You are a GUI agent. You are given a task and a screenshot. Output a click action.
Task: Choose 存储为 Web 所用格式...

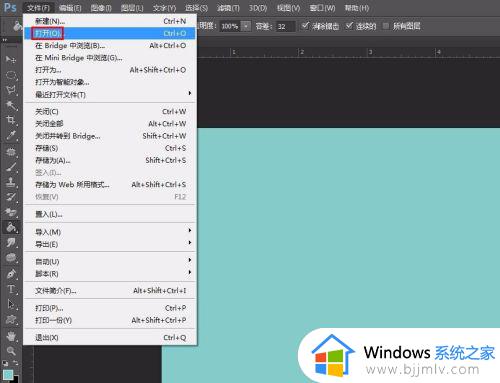(x=110, y=184)
